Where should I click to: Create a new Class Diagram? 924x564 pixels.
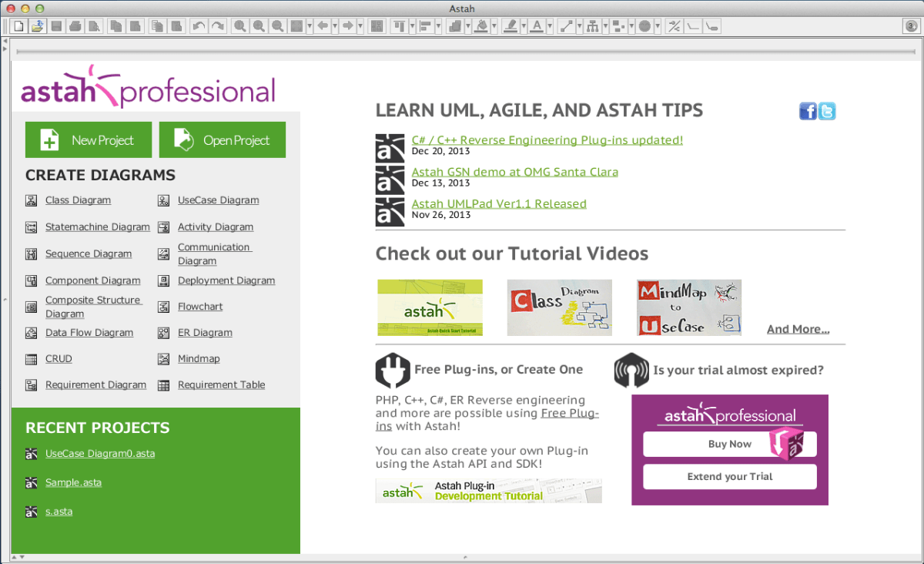(x=78, y=200)
